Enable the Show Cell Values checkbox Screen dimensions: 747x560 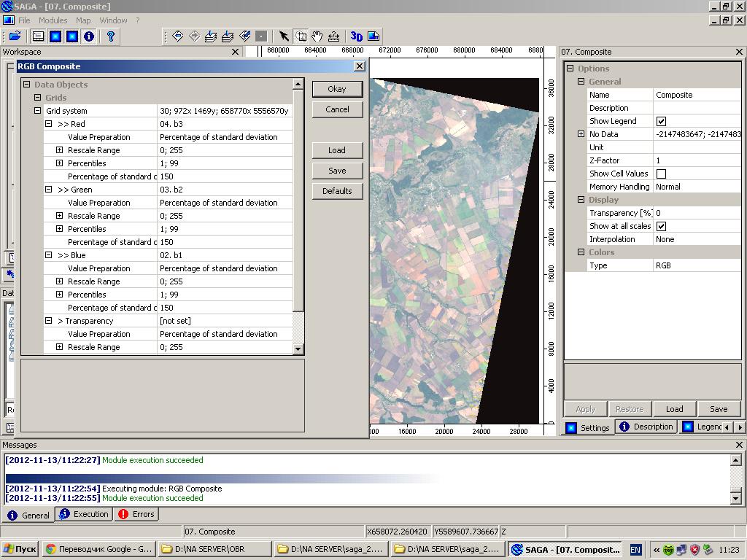click(661, 174)
